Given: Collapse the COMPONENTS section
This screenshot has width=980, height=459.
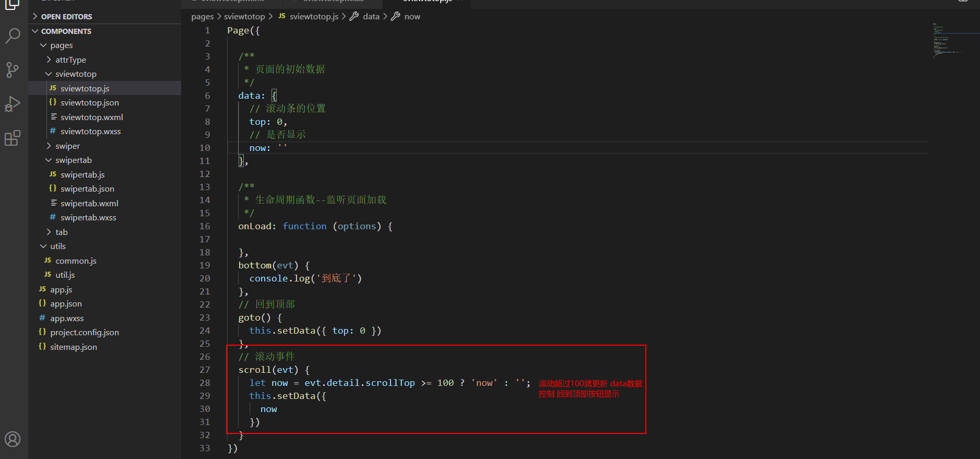Looking at the screenshot, I should [x=104, y=31].
